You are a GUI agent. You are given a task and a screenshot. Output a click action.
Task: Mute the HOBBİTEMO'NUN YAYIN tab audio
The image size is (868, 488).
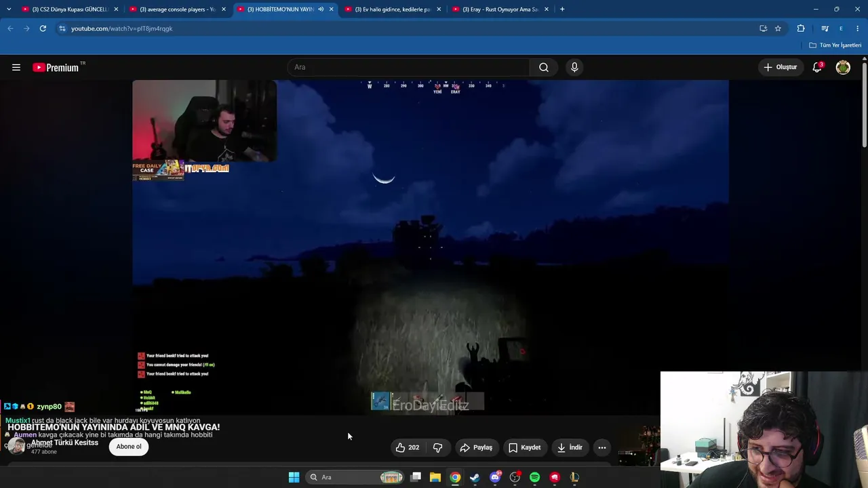321,9
